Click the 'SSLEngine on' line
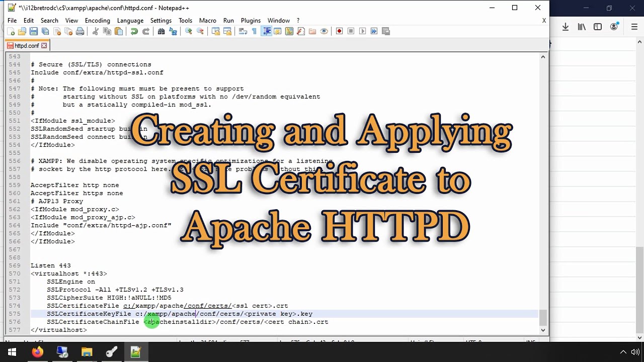644x362 pixels. [71, 282]
